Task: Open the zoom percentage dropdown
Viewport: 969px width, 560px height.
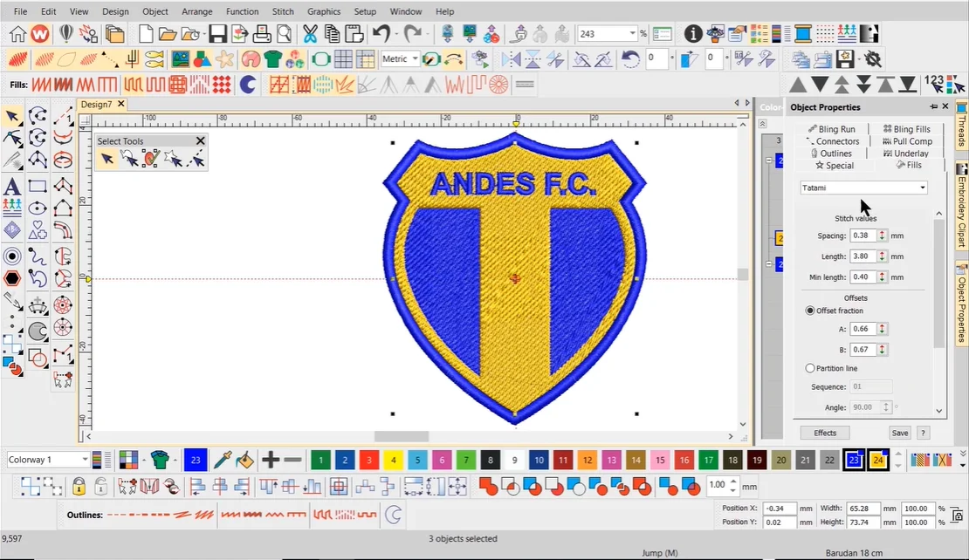Action: point(632,33)
